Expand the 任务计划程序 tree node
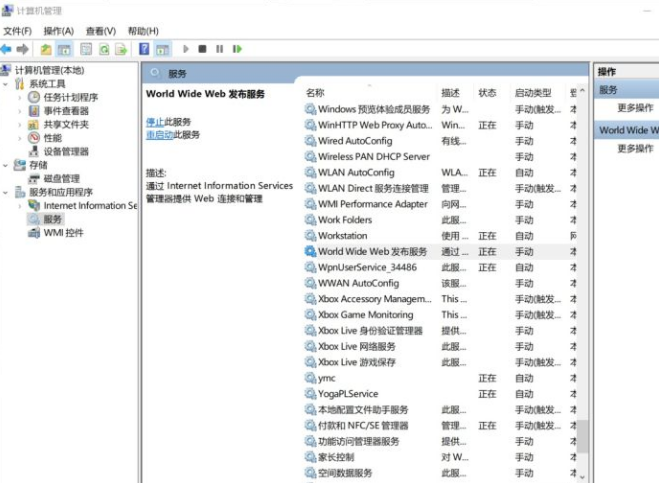The image size is (659, 483). click(19, 98)
